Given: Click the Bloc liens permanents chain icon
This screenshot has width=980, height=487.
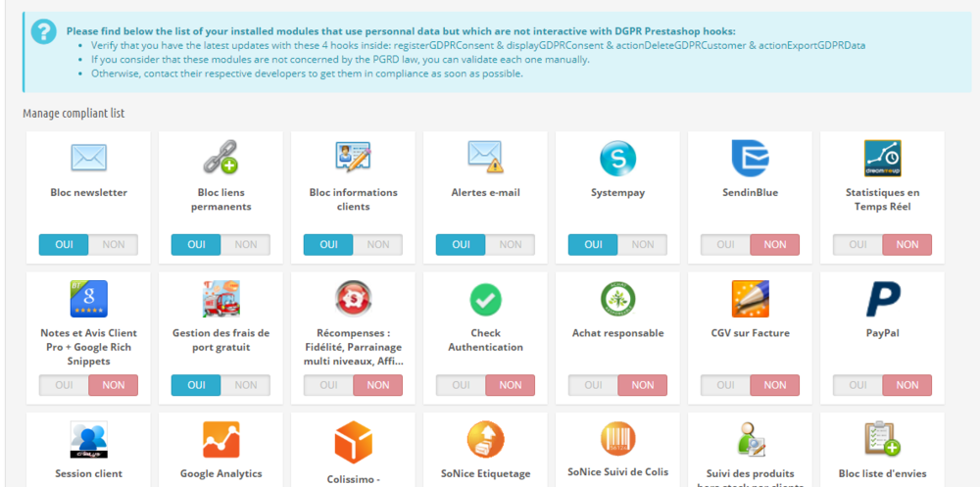Looking at the screenshot, I should pos(220,158).
